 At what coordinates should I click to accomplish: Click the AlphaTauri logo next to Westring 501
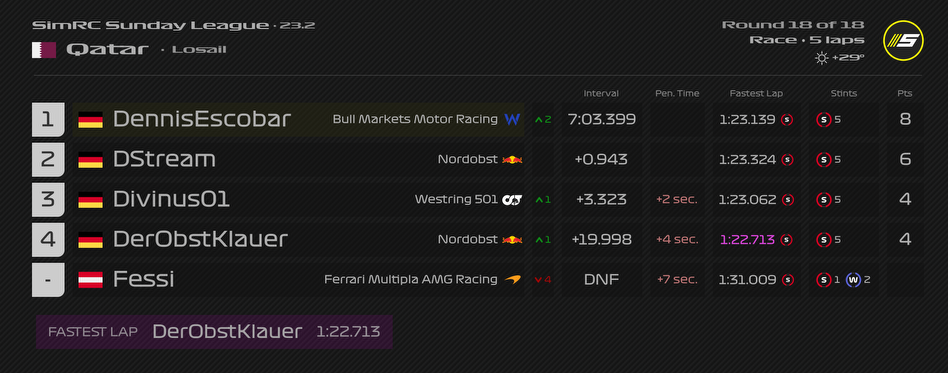click(512, 199)
